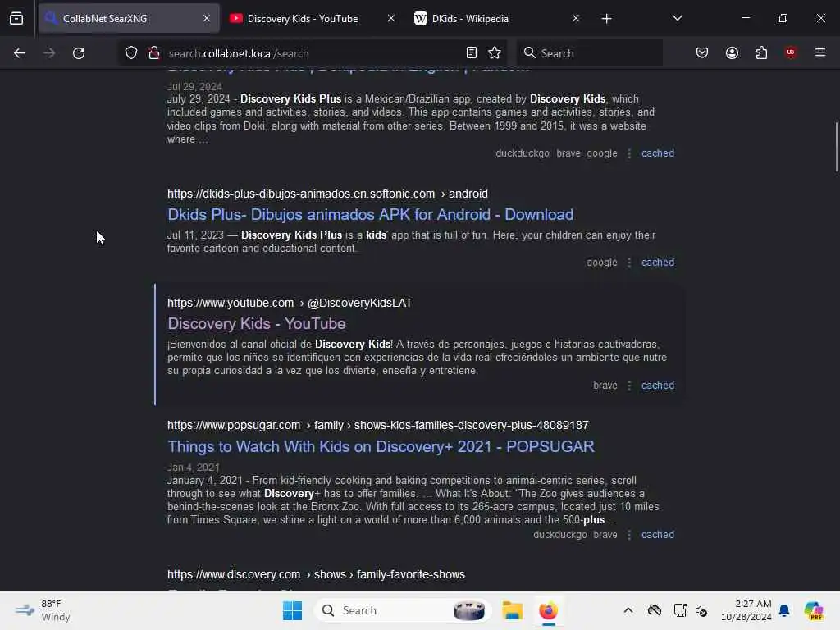Click the Firefox toolbar Search box
The width and height of the screenshot is (840, 630).
tap(589, 53)
